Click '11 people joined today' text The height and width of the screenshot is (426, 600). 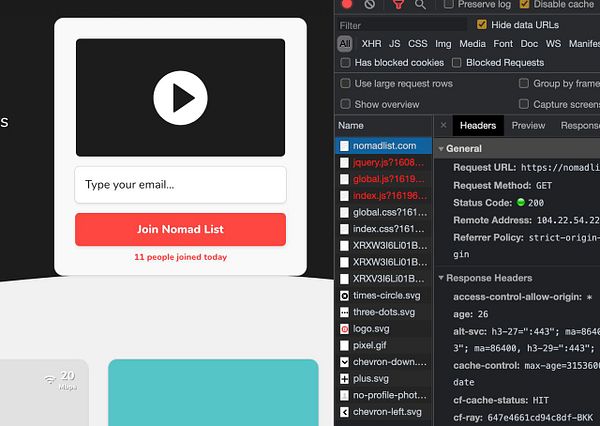click(180, 257)
